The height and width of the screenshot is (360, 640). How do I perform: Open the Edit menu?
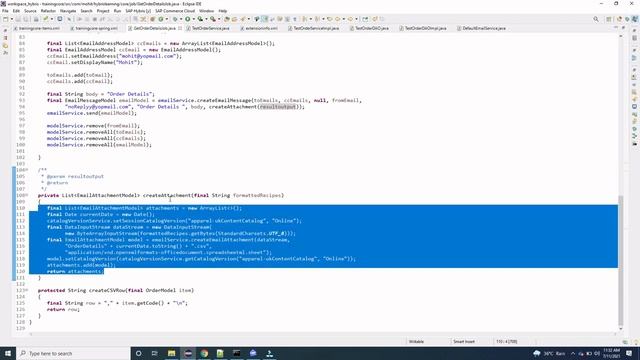[16, 11]
